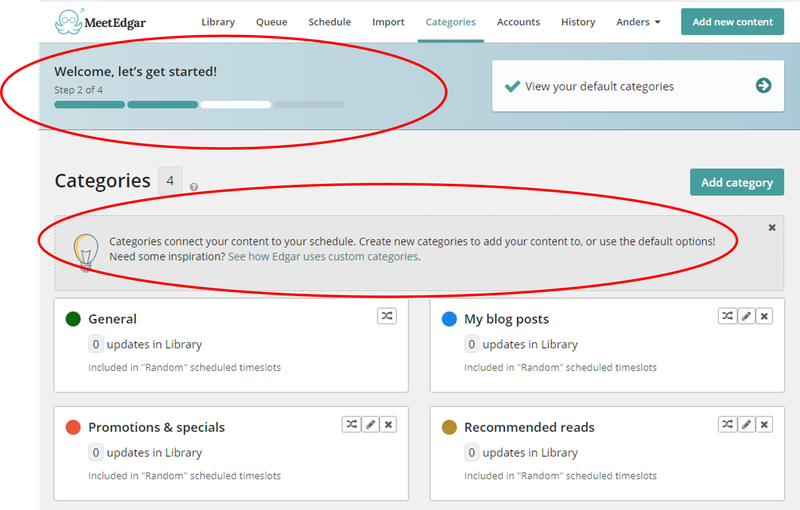Screen dimensions: 800x510
Task: Open the Schedule tab
Action: [330, 22]
